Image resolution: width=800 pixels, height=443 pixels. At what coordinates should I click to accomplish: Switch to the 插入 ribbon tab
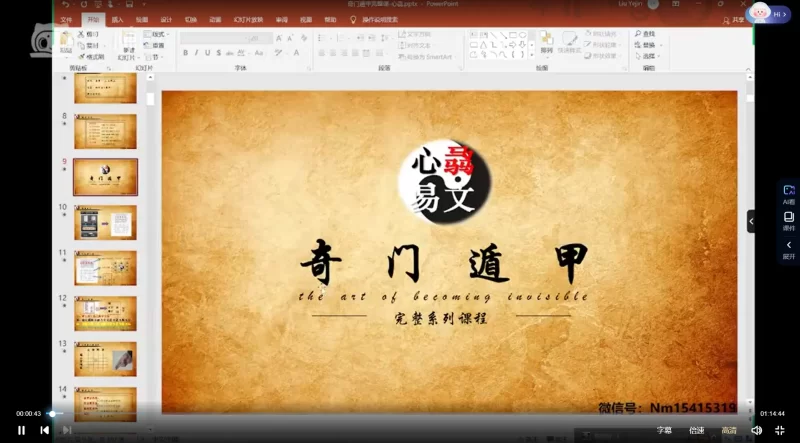[x=118, y=19]
